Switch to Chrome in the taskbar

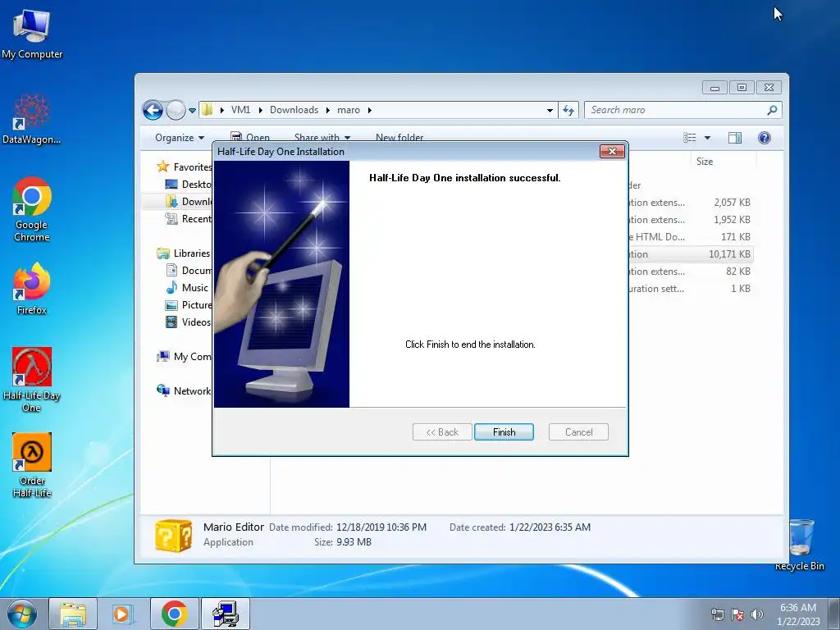point(174,614)
